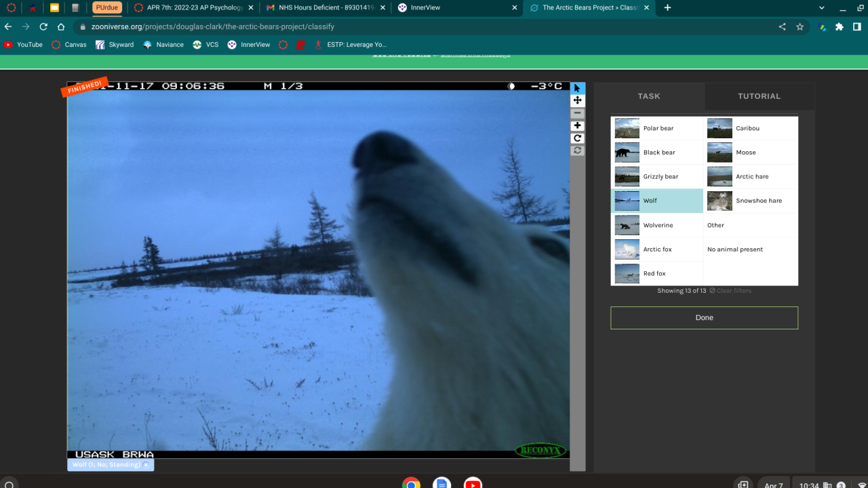Image resolution: width=868 pixels, height=488 pixels.
Task: Click the camera trap wolf image
Action: point(318,270)
